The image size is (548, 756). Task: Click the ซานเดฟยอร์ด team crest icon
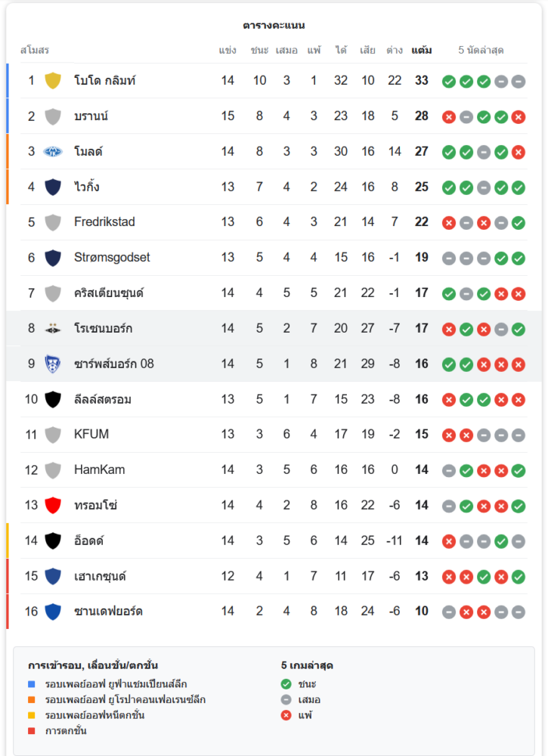pos(53,611)
